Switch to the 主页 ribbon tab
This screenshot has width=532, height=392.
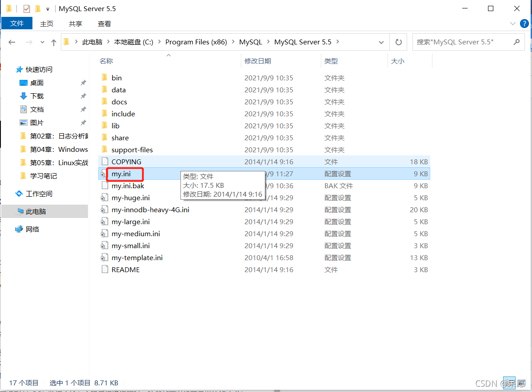(x=47, y=24)
